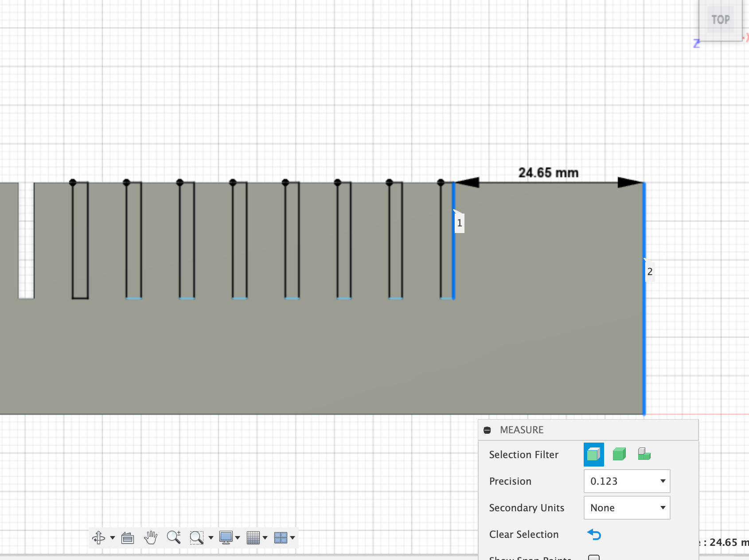Select the component selection filter
The width and height of the screenshot is (749, 560).
click(644, 454)
